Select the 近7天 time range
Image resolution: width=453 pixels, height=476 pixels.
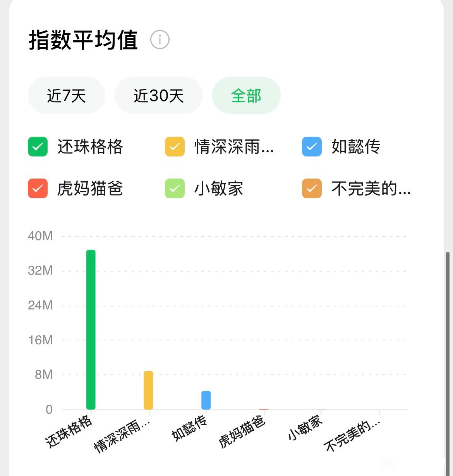(x=67, y=95)
